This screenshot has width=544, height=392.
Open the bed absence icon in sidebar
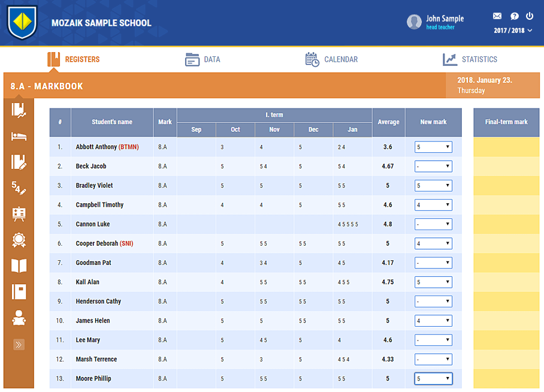point(19,136)
